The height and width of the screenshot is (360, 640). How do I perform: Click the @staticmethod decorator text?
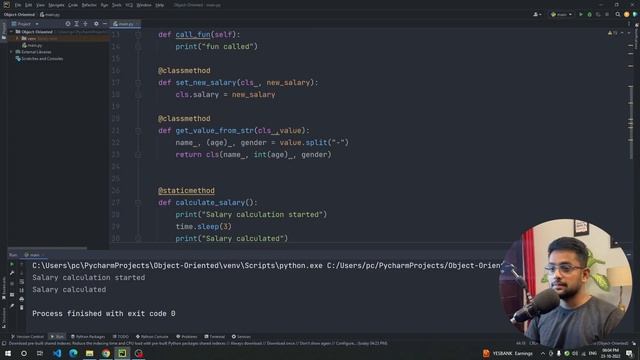coord(186,191)
